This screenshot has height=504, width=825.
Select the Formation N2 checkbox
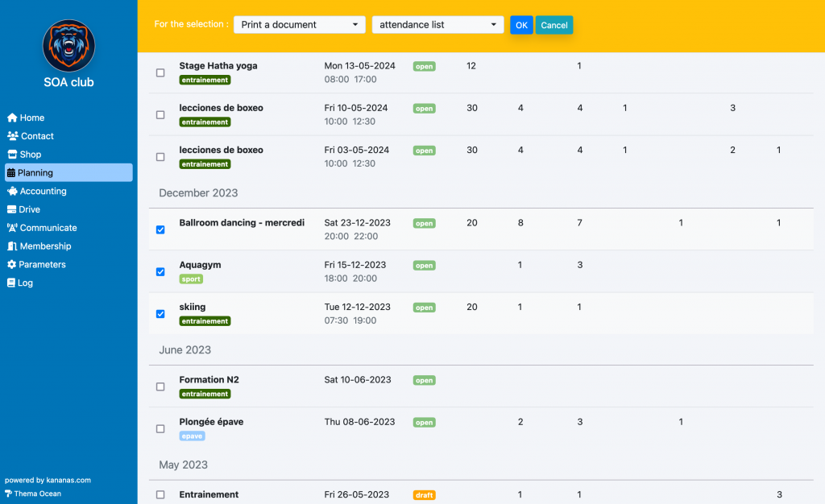click(160, 386)
